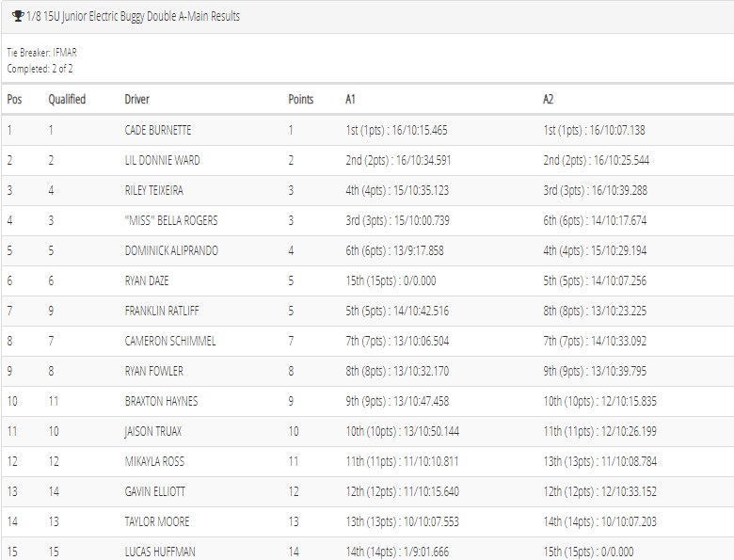Click the A1 column header
Screen dimensions: 734x560
point(350,99)
